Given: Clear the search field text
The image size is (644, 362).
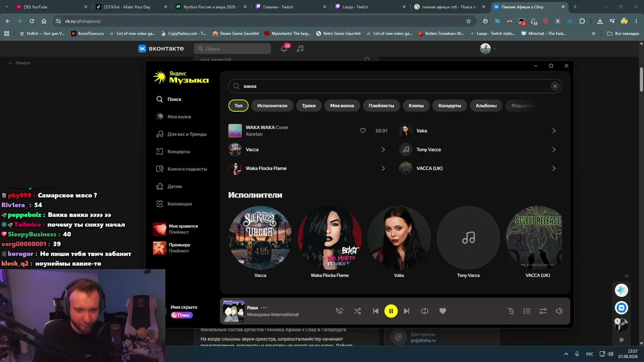Looking at the screenshot, I should pos(555,86).
